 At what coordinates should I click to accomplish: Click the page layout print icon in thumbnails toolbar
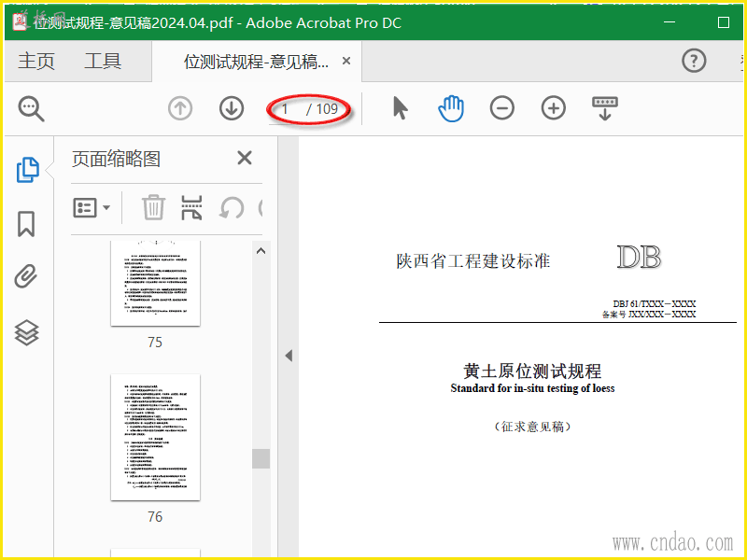coord(191,208)
